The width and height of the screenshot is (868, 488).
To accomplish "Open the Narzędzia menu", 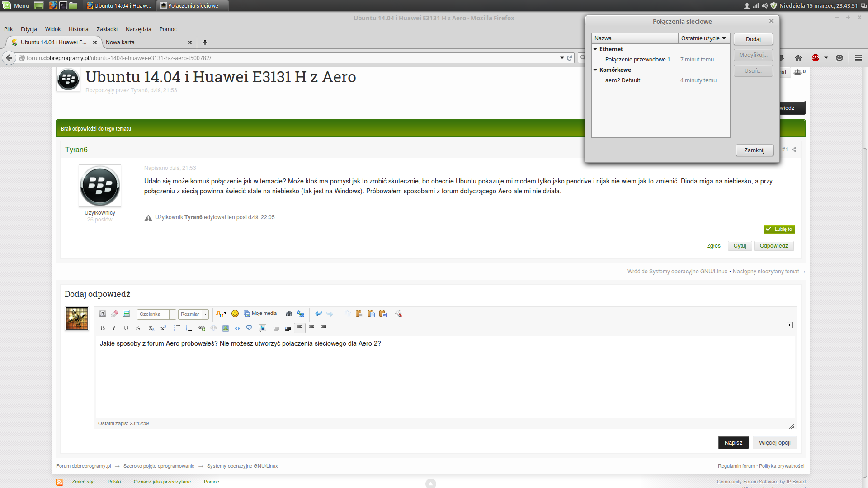I will (x=138, y=29).
